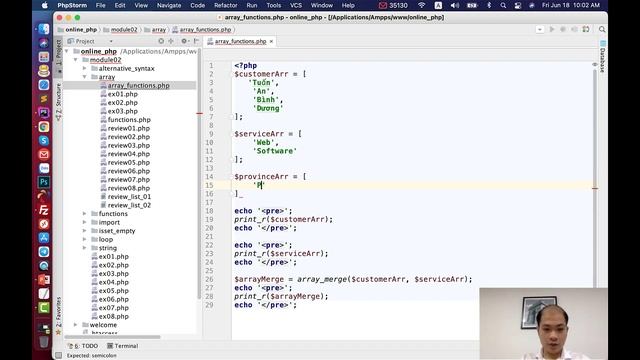The image size is (640, 360).
Task: Open FileZilla from the Dock
Action: pos(44,210)
